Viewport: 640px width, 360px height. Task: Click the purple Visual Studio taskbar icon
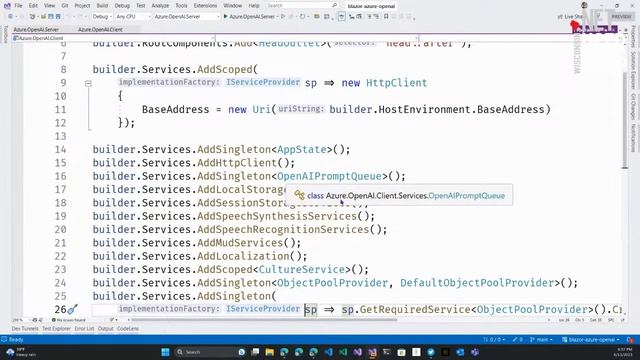click(x=358, y=352)
